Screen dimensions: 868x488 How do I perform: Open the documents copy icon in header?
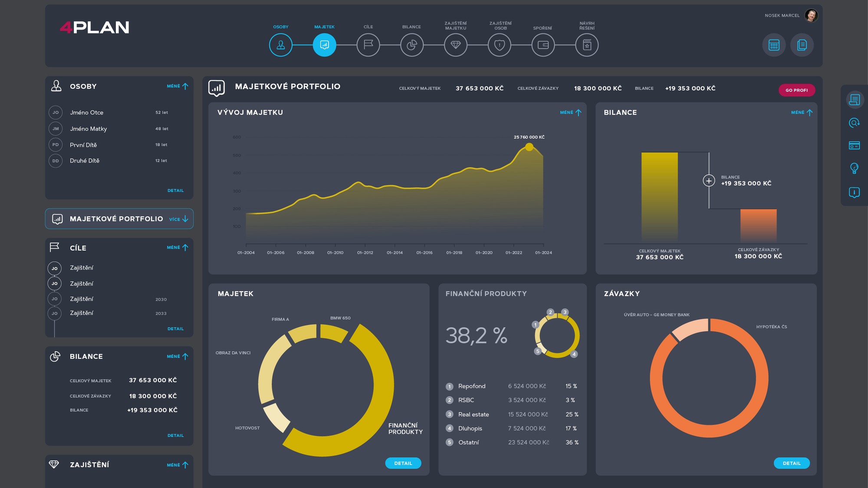click(x=802, y=45)
